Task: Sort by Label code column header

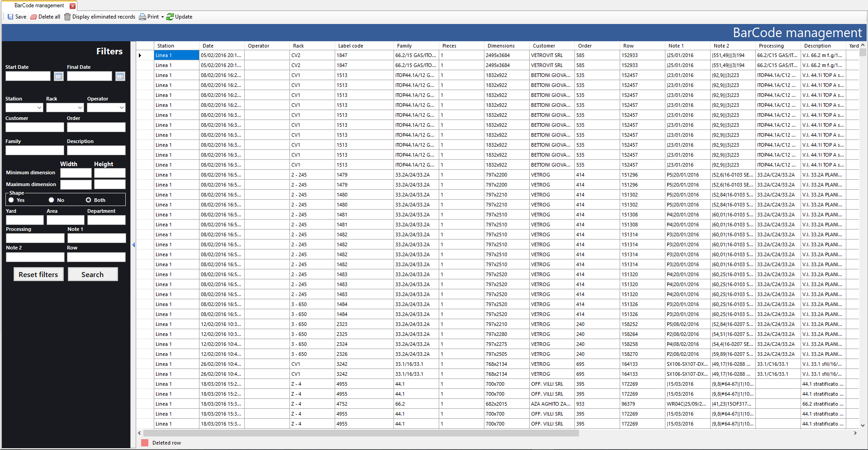Action: pos(364,46)
